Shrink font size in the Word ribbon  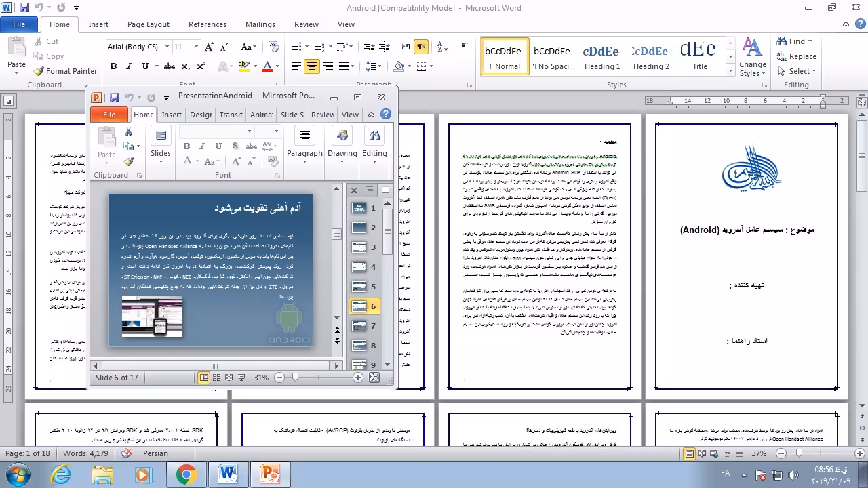click(x=224, y=47)
